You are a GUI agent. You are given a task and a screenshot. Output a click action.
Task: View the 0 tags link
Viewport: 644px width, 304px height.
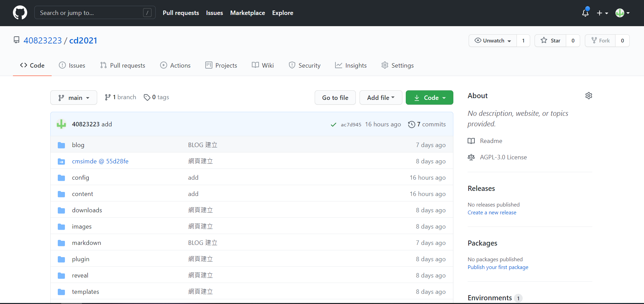[156, 97]
